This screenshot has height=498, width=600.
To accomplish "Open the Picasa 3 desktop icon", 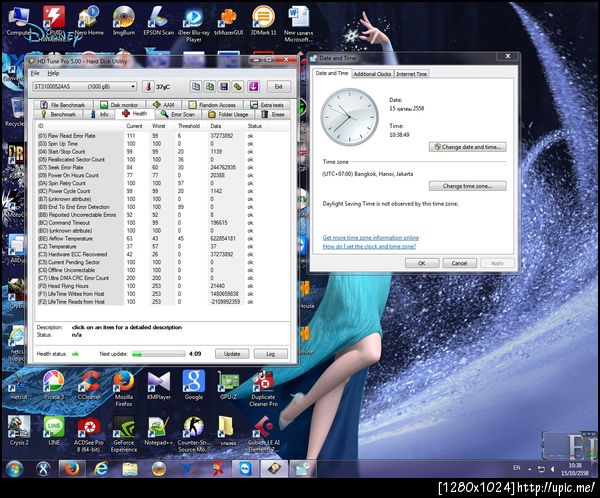I will coord(54,385).
